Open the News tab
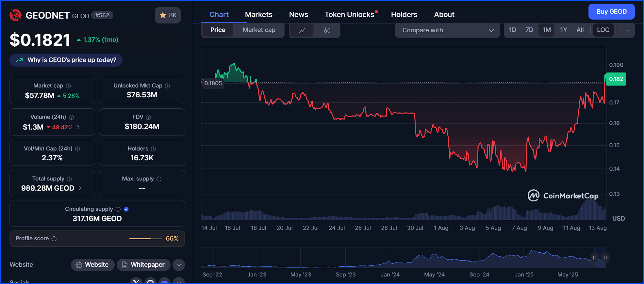 (x=299, y=15)
